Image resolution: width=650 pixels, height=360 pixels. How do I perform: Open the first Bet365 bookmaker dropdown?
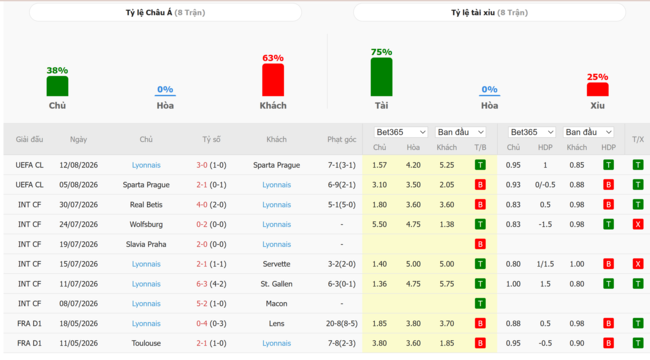tap(400, 132)
